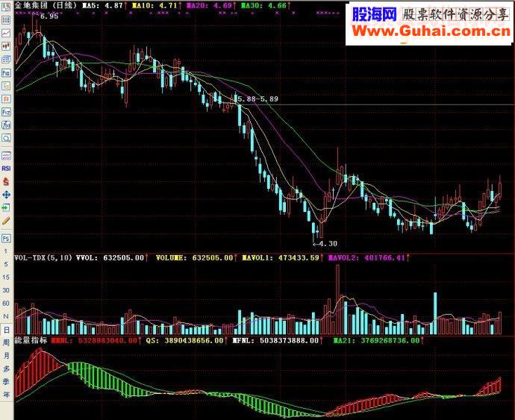The width and height of the screenshot is (515, 420).
Task: Open the Www.Guhai.com.cn link
Action: point(431,31)
